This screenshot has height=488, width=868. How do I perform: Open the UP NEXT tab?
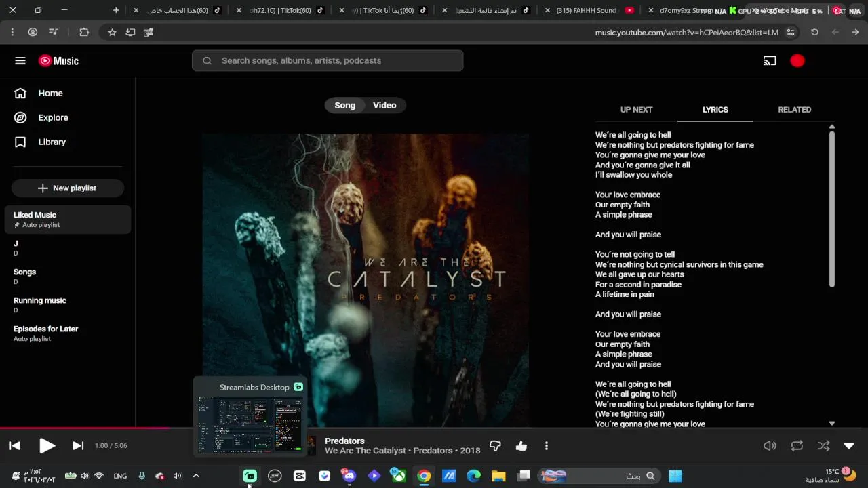(x=636, y=110)
